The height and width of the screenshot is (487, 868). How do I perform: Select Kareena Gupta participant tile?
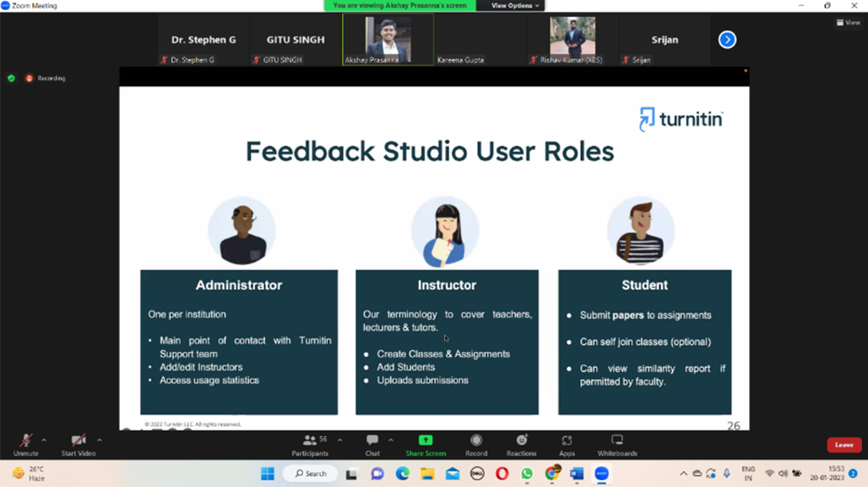[x=480, y=40]
